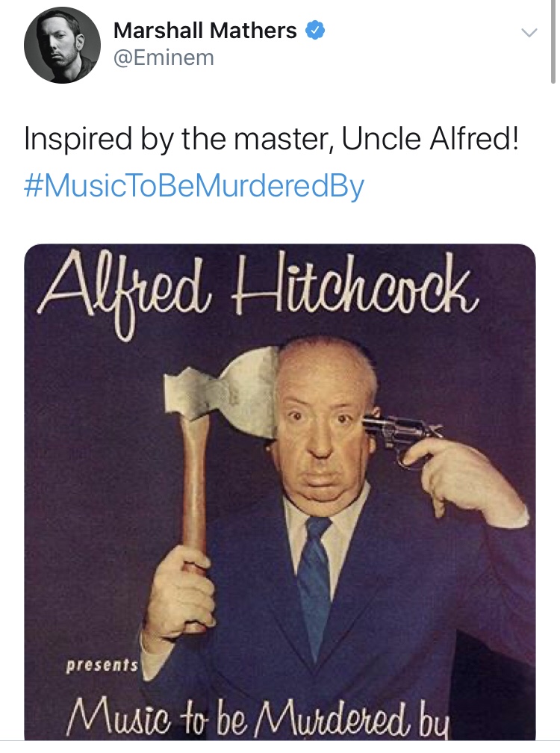Open the #MusicToBeMurderedBy hashtag

(194, 186)
